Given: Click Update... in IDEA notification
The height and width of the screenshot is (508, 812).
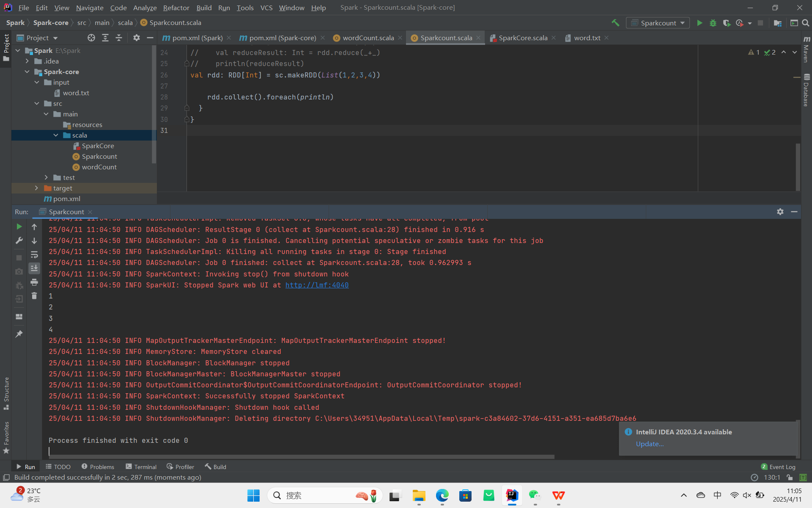Looking at the screenshot, I should (x=650, y=444).
